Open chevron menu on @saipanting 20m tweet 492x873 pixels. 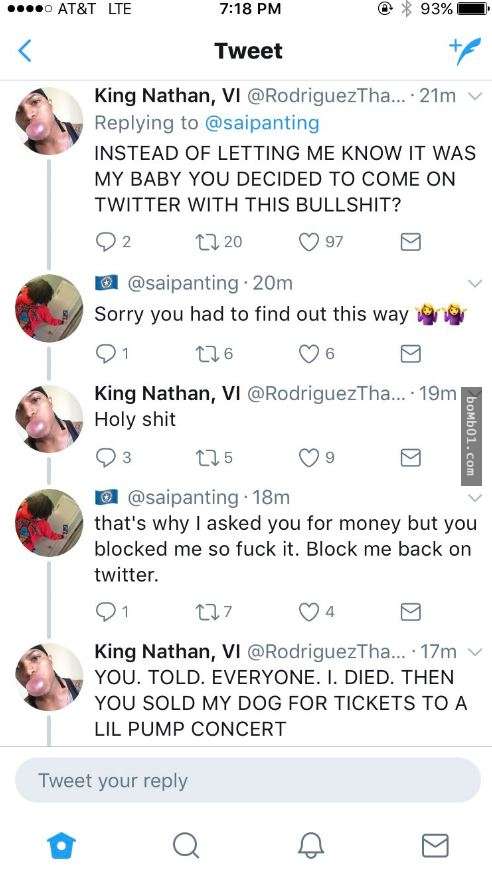click(474, 283)
